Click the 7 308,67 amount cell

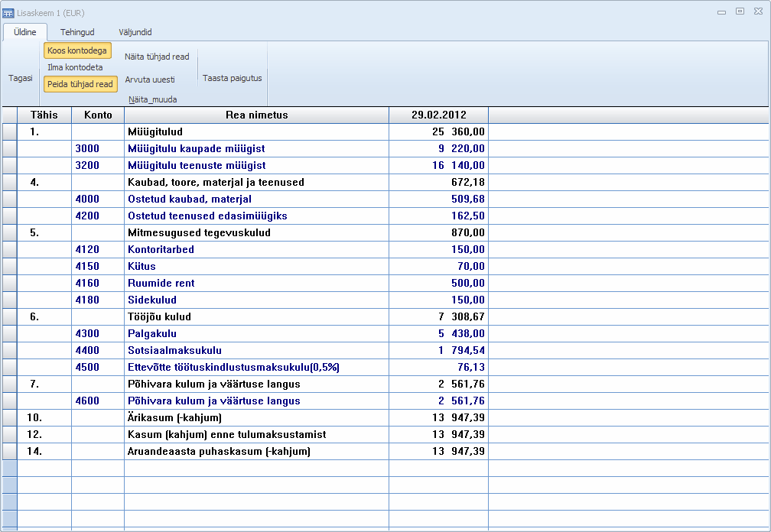(438, 316)
